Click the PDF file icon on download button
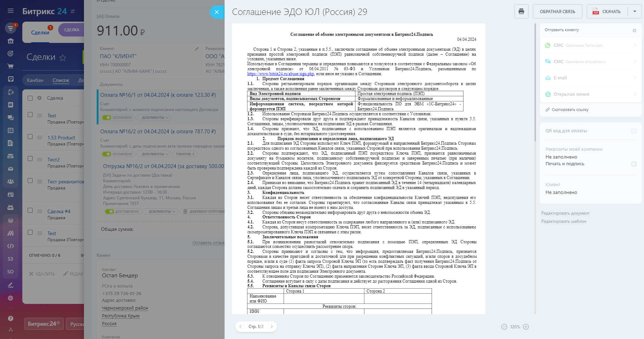This screenshot has height=339, width=644. click(x=595, y=11)
